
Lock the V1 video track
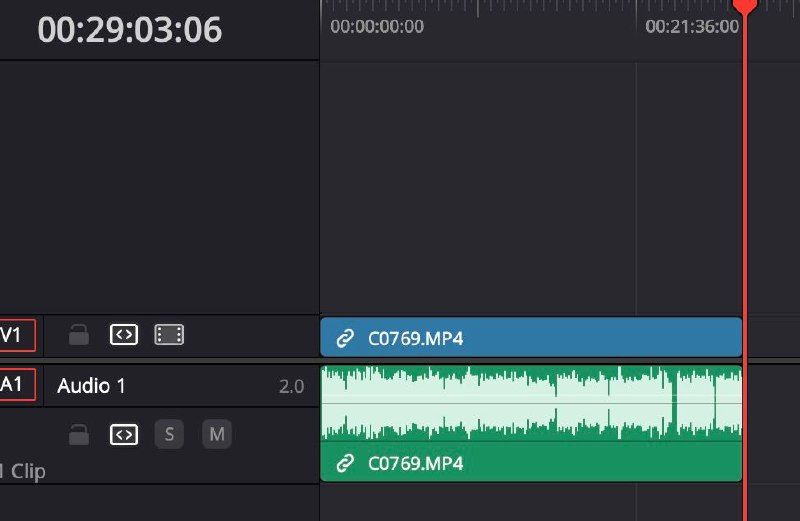(x=79, y=335)
